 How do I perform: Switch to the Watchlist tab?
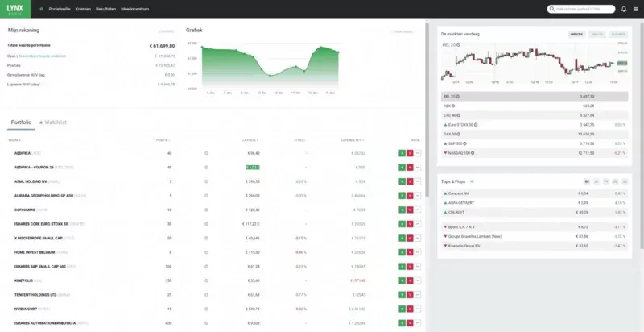[53, 122]
